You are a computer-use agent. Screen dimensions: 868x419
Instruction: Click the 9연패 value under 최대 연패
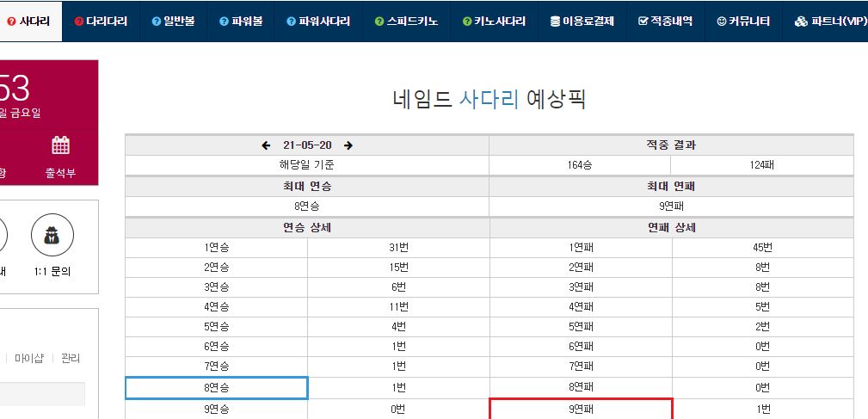(x=672, y=206)
